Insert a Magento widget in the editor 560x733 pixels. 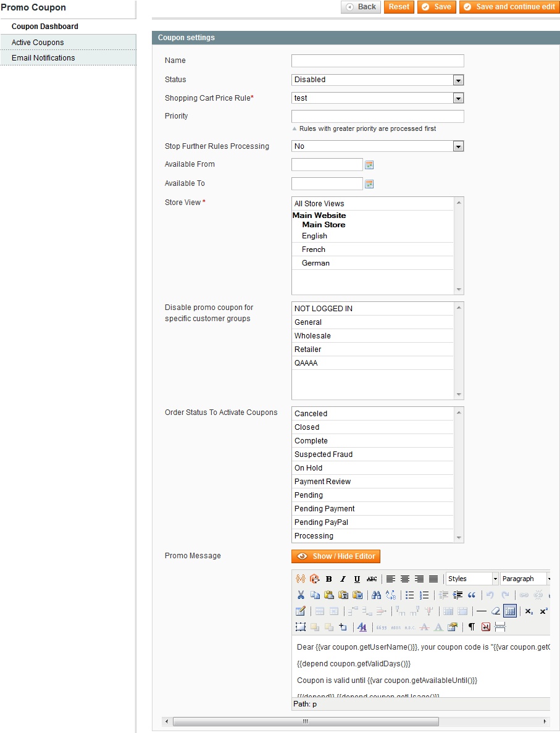click(x=314, y=579)
